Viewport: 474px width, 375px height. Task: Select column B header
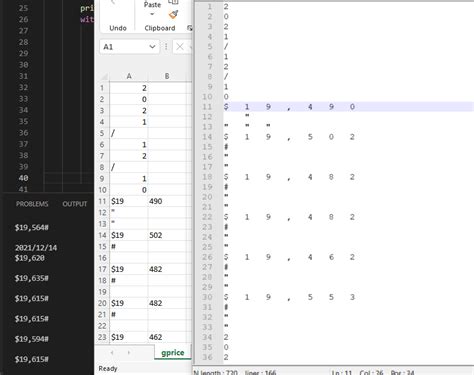(167, 76)
